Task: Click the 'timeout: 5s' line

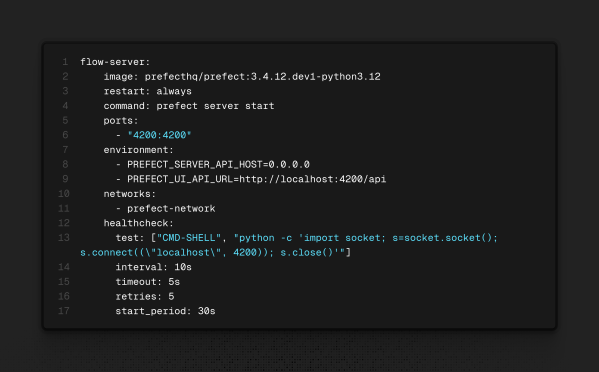Action: pos(147,282)
